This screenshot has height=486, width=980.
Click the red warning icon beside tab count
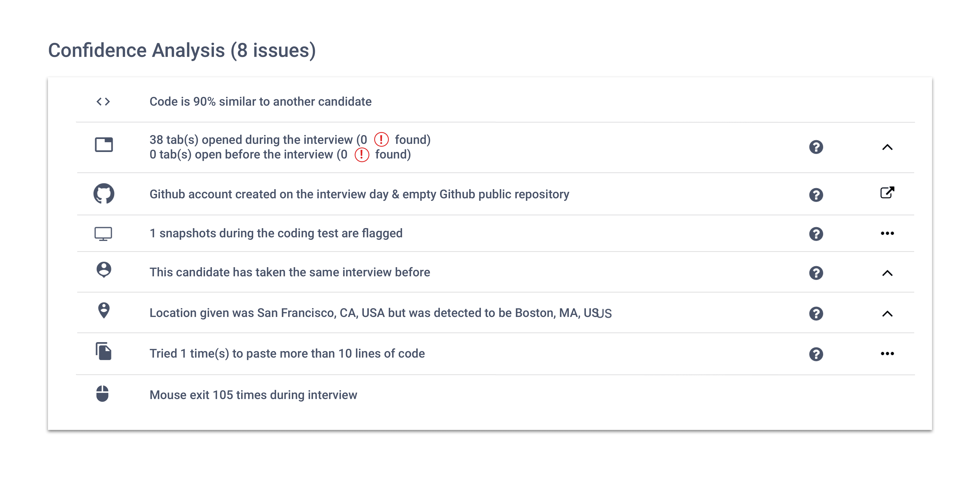point(381,139)
